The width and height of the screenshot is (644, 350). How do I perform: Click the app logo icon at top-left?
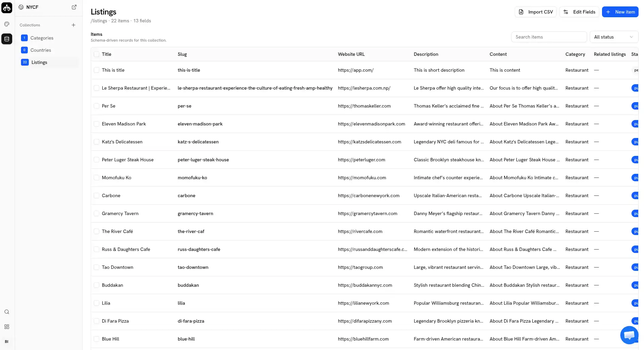pos(7,8)
